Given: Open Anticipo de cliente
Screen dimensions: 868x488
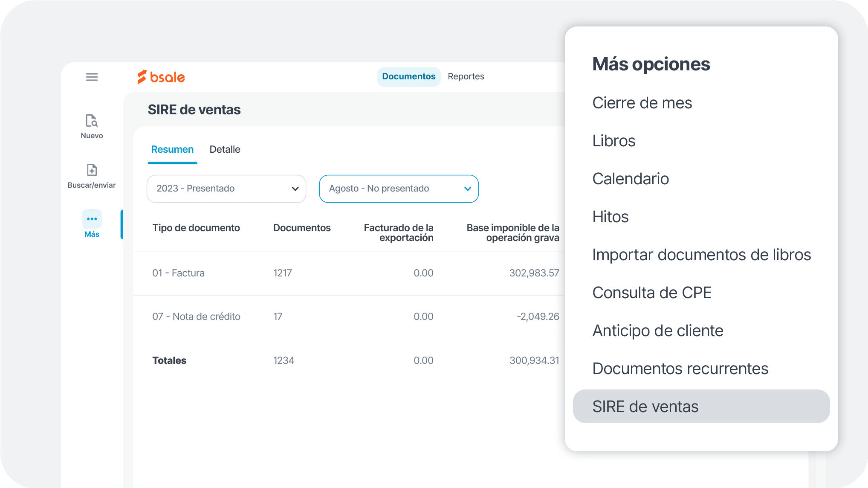Looking at the screenshot, I should pos(658,331).
